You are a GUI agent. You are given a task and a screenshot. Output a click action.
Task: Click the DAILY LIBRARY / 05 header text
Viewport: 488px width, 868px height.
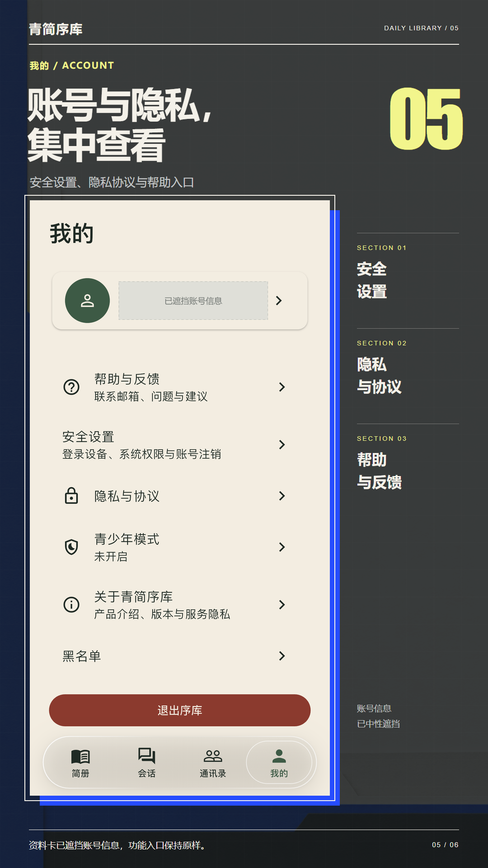point(421,28)
